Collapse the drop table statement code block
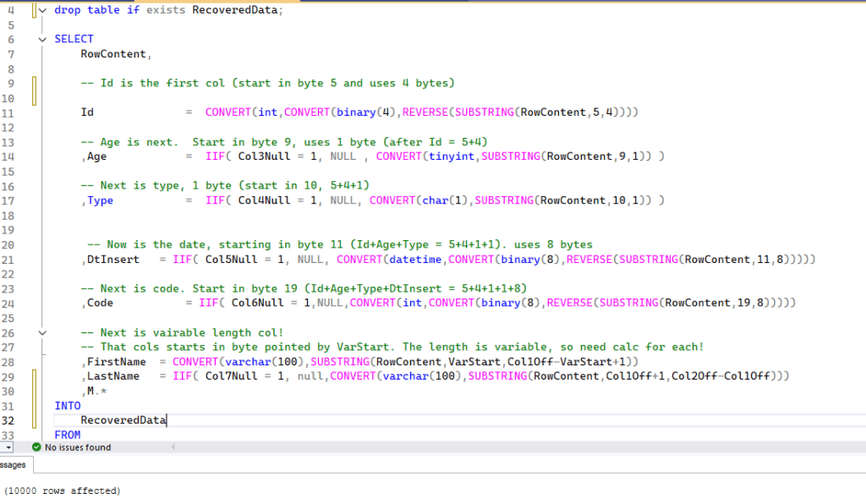The height and width of the screenshot is (504, 866). [41, 9]
